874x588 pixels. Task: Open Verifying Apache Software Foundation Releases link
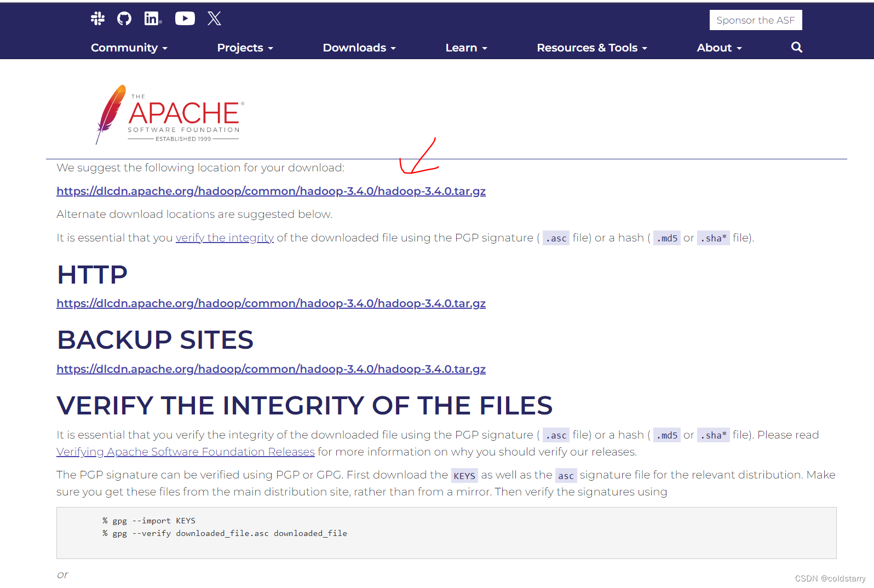(x=186, y=452)
